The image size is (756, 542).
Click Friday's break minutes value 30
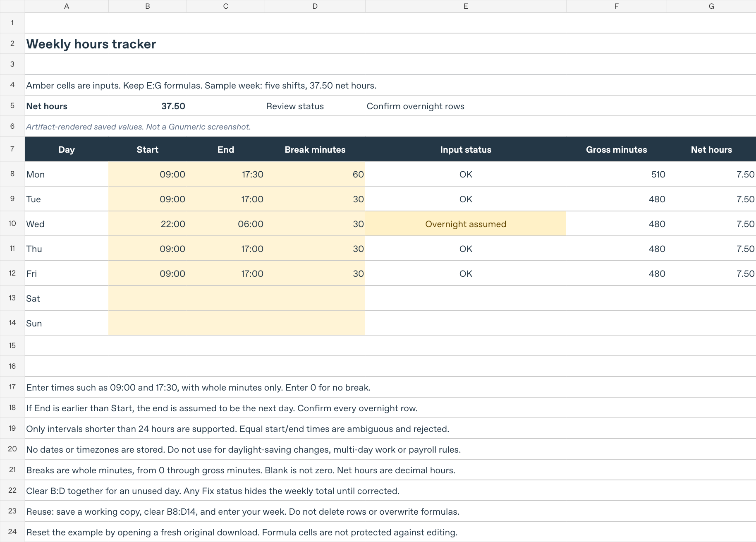point(358,273)
